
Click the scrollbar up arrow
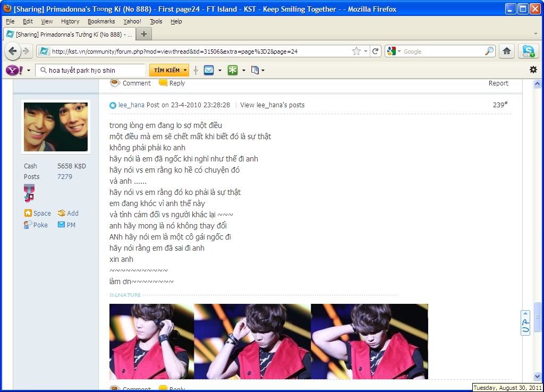pos(537,83)
